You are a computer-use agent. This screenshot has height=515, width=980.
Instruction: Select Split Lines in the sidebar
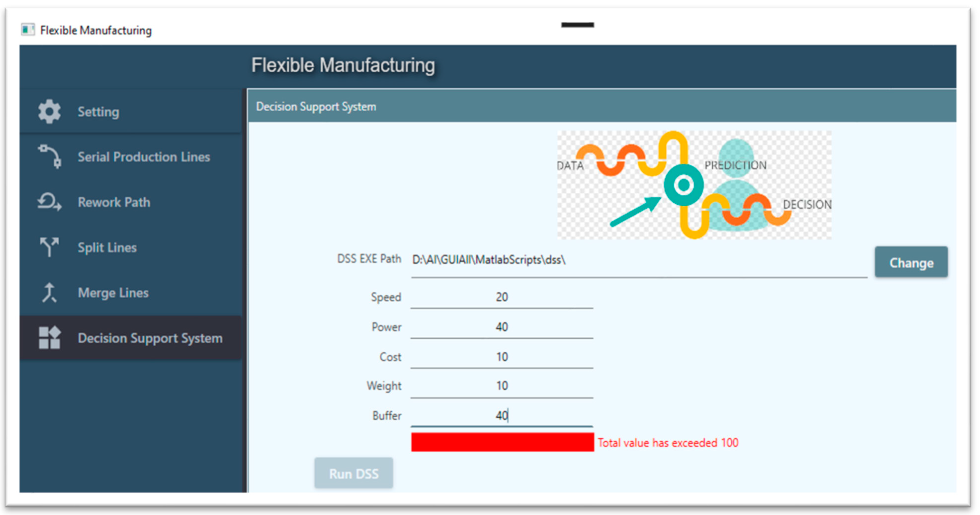107,247
